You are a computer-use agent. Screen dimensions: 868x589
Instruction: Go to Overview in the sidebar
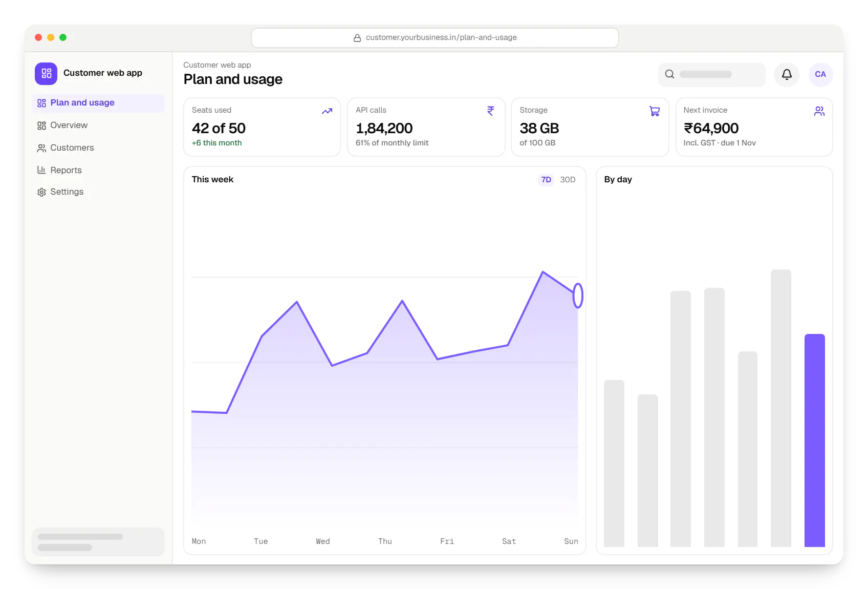69,125
